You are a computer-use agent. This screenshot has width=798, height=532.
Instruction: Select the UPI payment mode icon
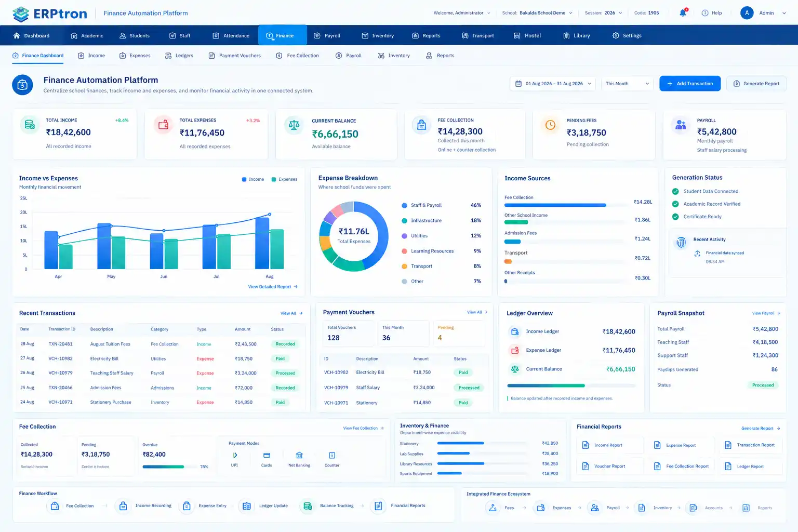[x=235, y=455]
